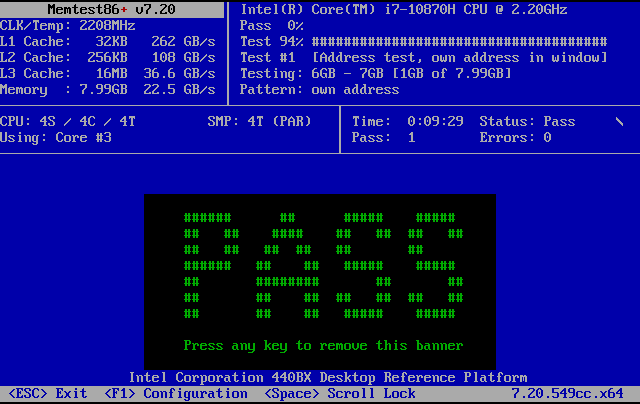Click the Status: Pass field
Screen dimensions: 640x404
click(527, 121)
